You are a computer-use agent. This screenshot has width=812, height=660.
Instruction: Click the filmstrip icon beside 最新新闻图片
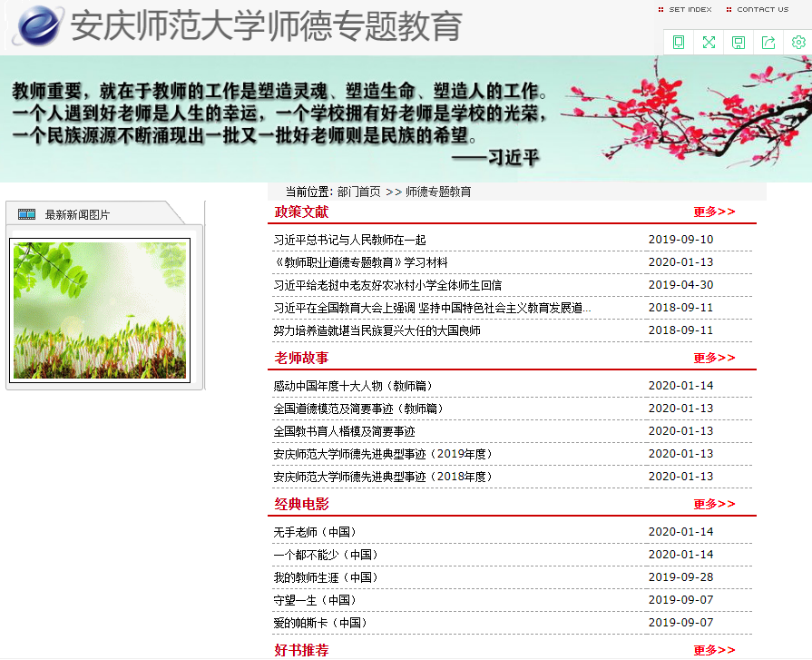click(x=26, y=214)
